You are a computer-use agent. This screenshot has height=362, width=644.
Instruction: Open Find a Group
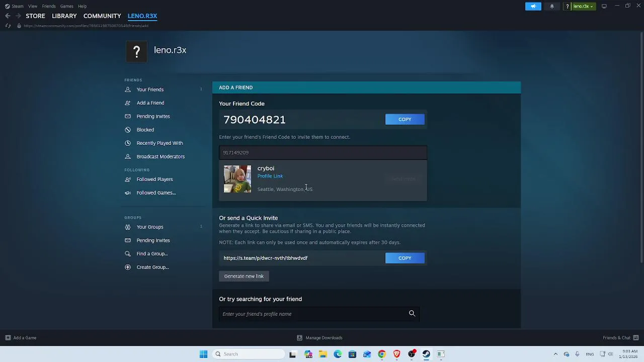click(x=152, y=253)
